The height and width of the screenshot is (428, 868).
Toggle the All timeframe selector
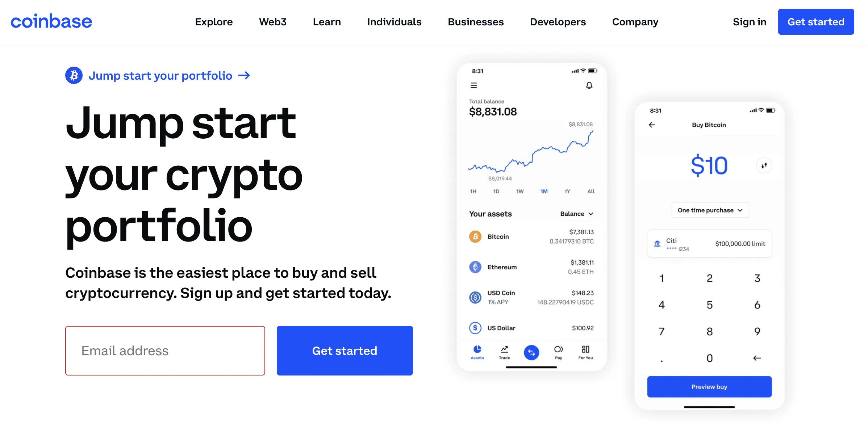point(588,192)
